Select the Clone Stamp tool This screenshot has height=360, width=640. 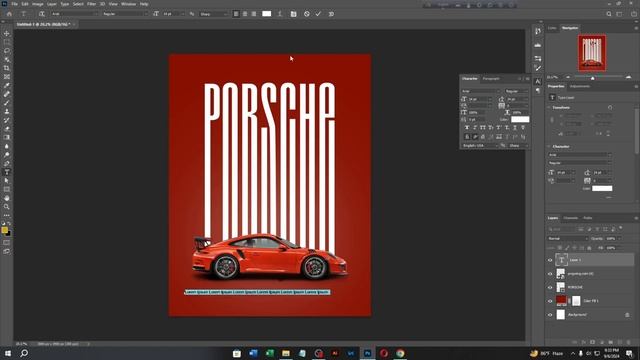7,111
